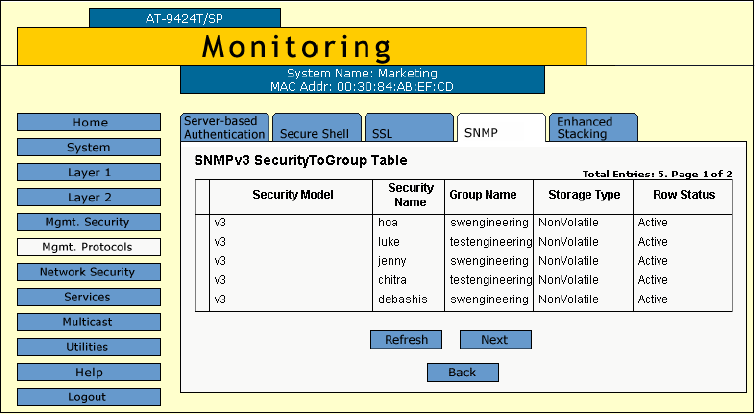This screenshot has height=414, width=755.
Task: Click the Logout button
Action: pos(89,398)
